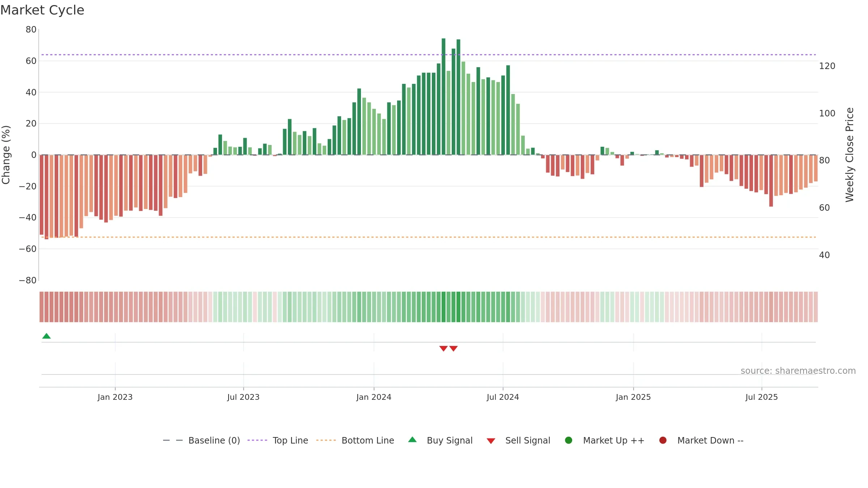868x488 pixels.
Task: Click the Weekly Close Price axis title
Action: 850,155
